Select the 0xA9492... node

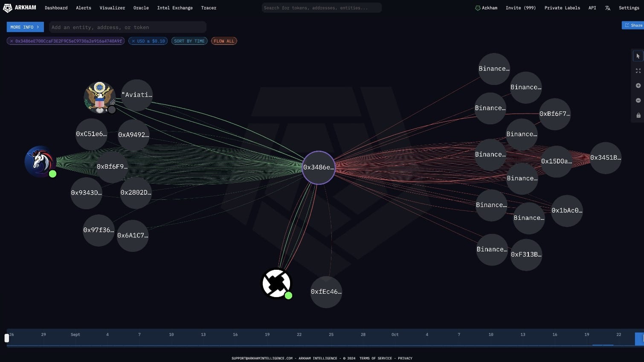click(133, 135)
